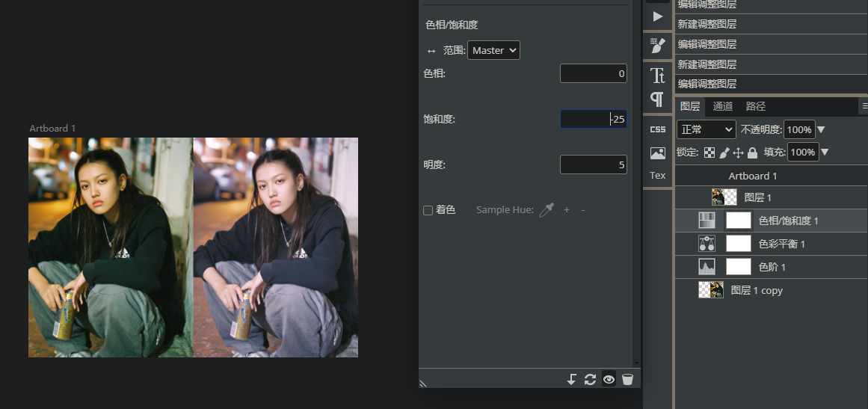Lock transparent pixels checkerboard icon
868x409 pixels.
709,153
